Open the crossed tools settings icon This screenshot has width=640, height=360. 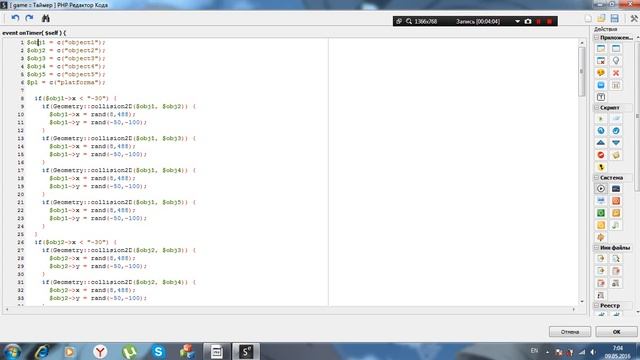634,18
